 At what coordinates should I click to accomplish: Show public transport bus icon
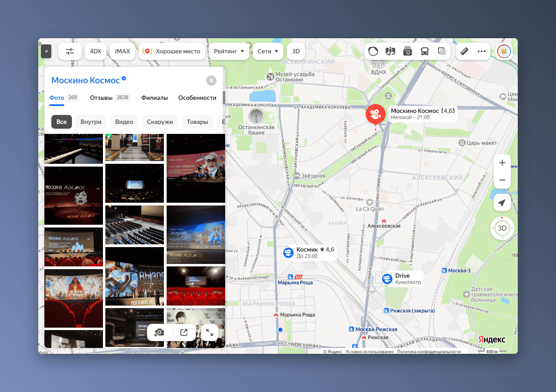click(425, 51)
